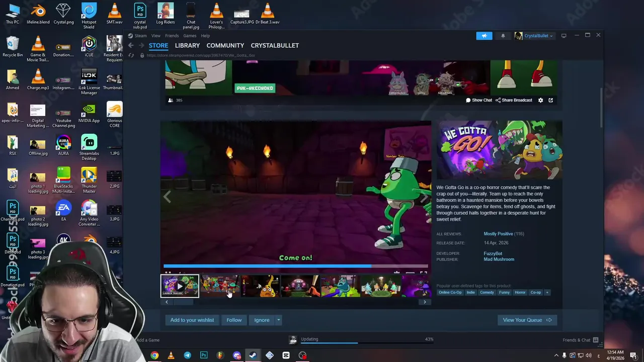The width and height of the screenshot is (644, 362).
Task: Open the Help menu
Action: [205, 36]
